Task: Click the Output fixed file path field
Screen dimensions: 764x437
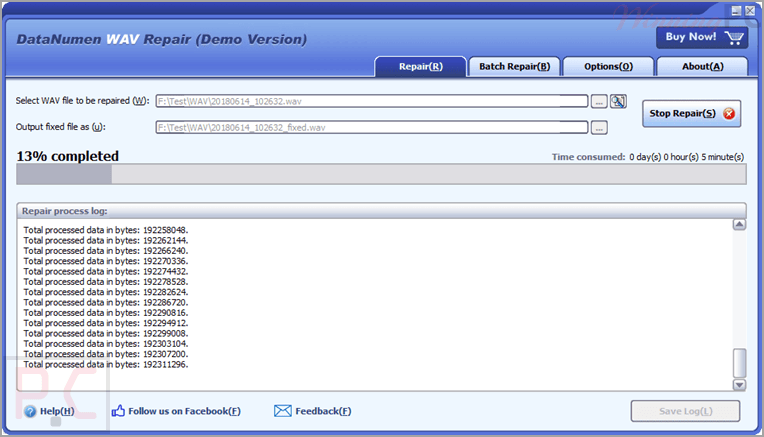Action: [x=372, y=128]
